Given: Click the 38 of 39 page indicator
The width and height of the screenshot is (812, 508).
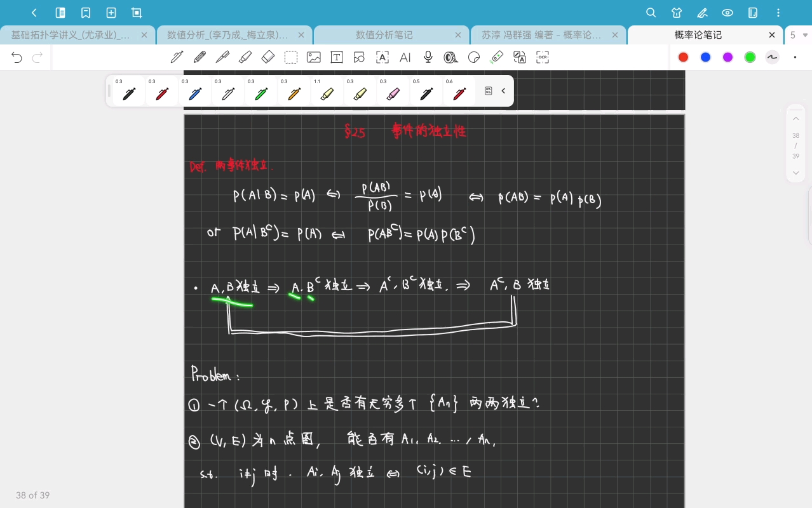Looking at the screenshot, I should click(x=33, y=495).
